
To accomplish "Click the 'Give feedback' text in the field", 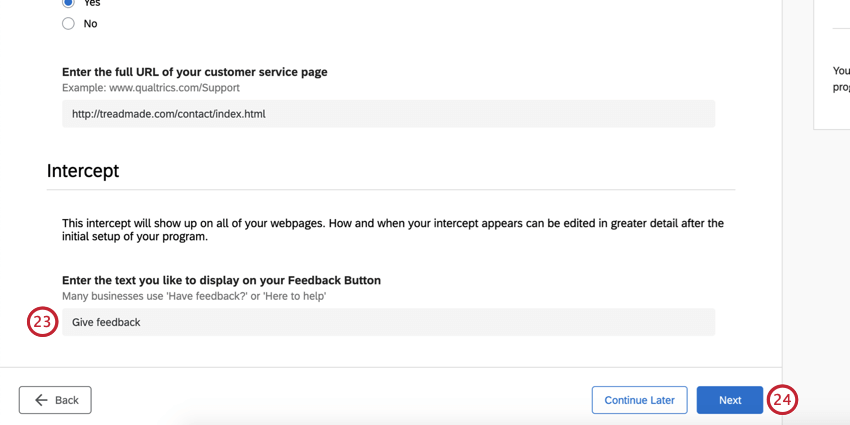I will tap(106, 322).
